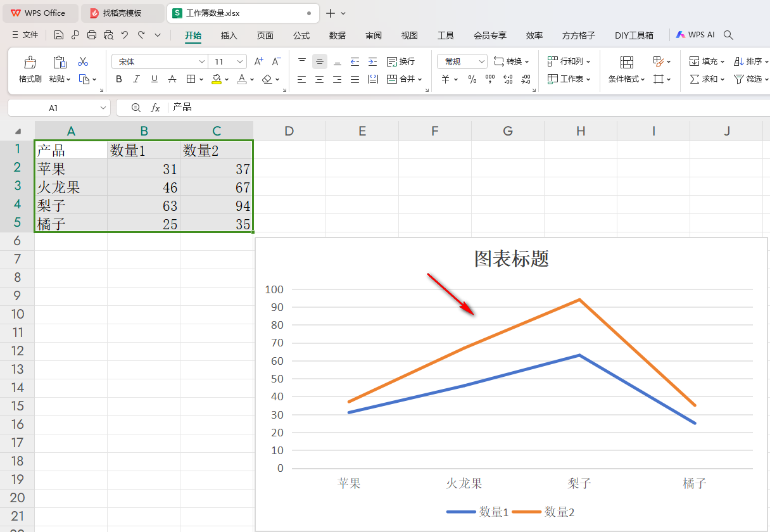Click the Increase indent icon

tap(372, 61)
